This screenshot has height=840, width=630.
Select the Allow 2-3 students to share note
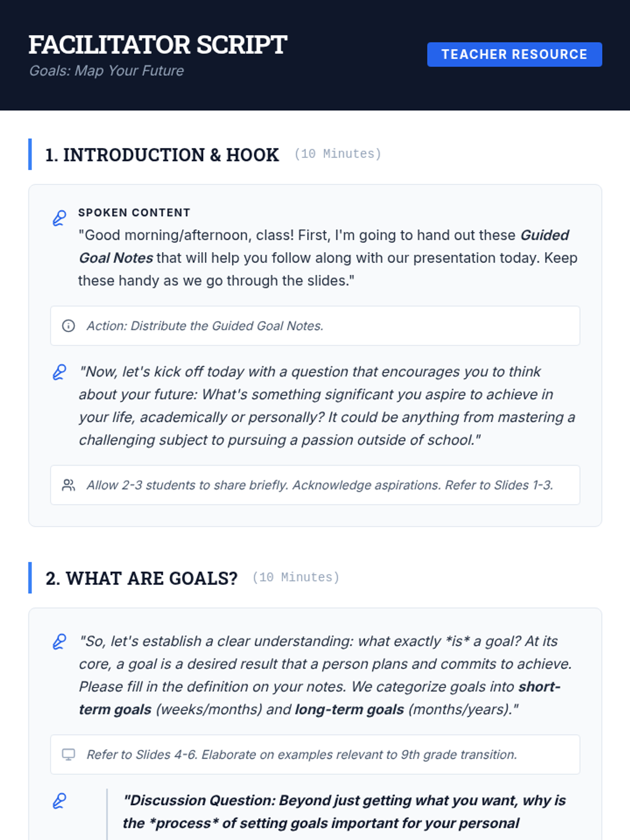(x=319, y=485)
